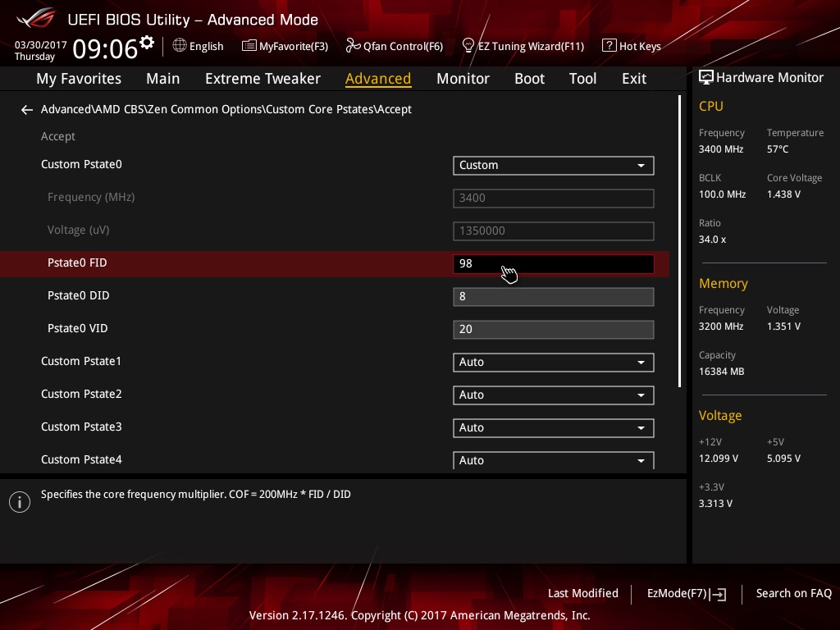
Task: Click the Hardware Monitor display icon
Action: click(706, 78)
